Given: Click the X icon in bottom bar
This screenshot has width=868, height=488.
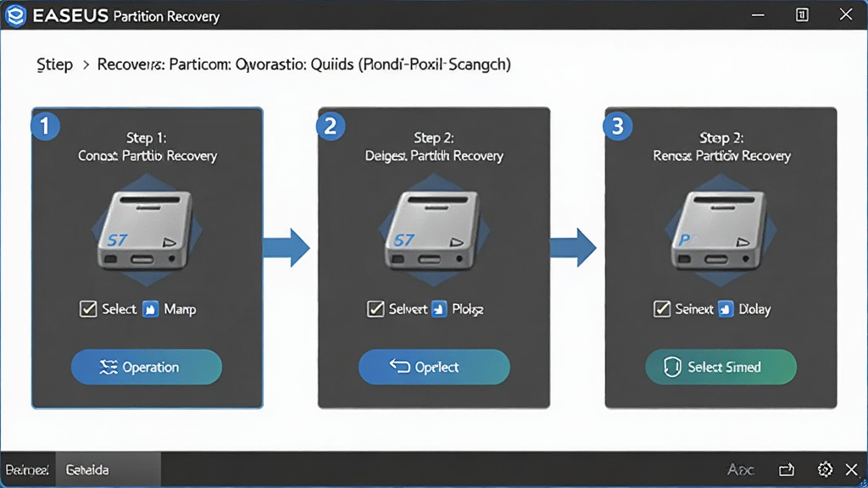Looking at the screenshot, I should click(852, 469).
